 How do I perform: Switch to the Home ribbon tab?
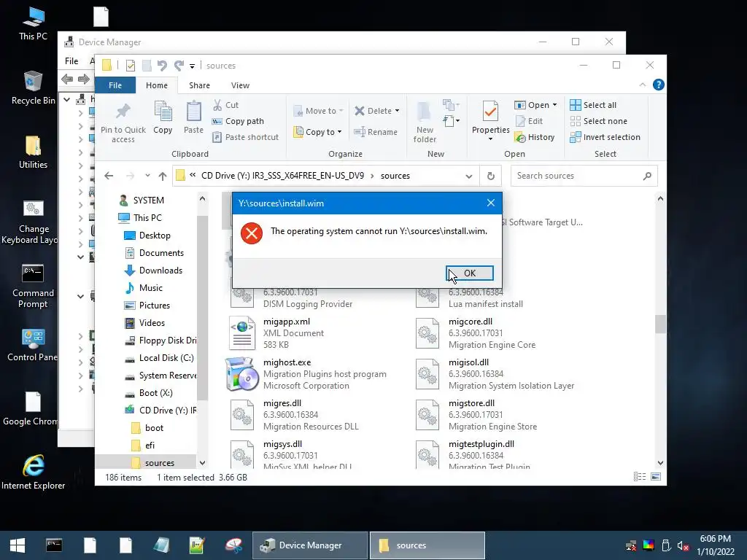tap(157, 85)
